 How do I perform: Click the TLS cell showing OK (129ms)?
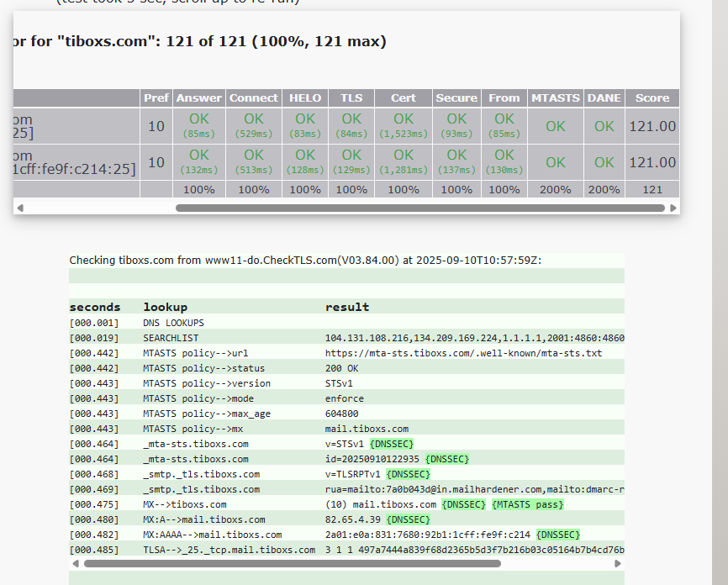(x=351, y=162)
